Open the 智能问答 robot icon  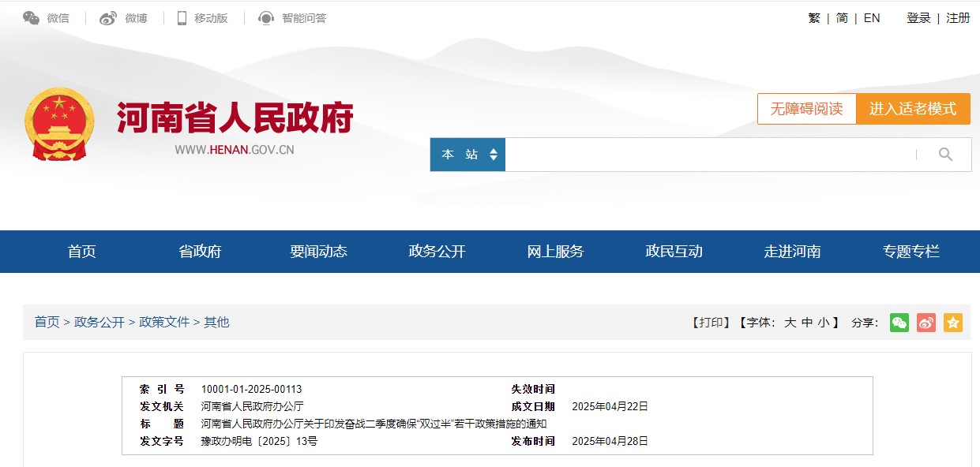click(x=267, y=18)
